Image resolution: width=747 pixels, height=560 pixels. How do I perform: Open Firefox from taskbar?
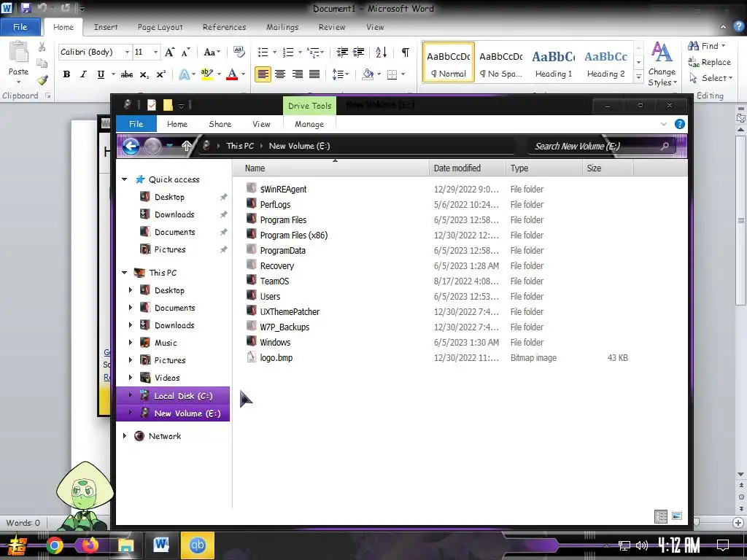(90, 545)
